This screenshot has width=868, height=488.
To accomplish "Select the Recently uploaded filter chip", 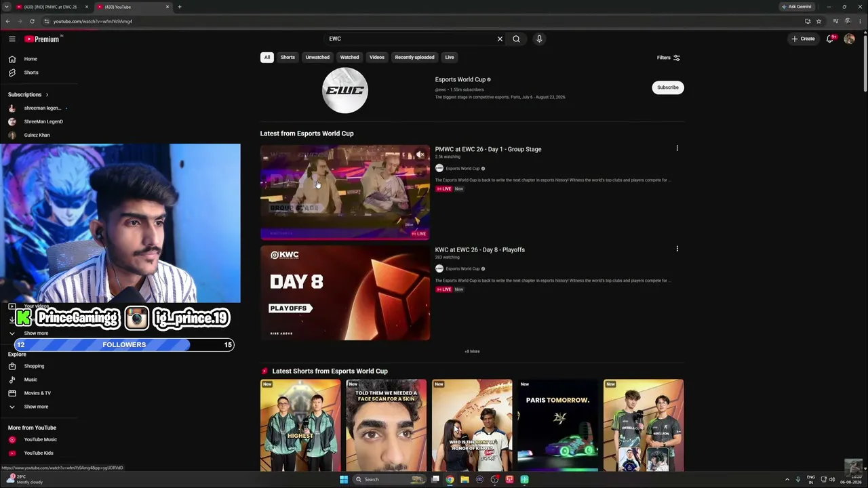I will click(x=414, y=57).
